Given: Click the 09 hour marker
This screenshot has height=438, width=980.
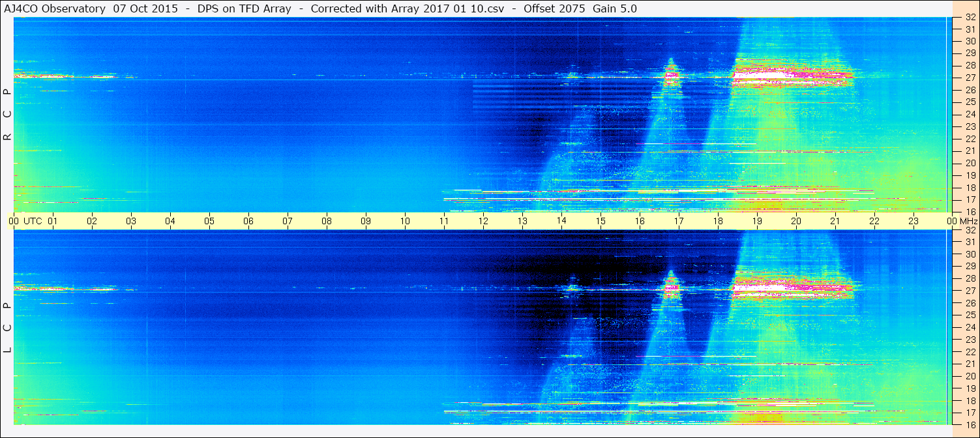Looking at the screenshot, I should (x=366, y=221).
